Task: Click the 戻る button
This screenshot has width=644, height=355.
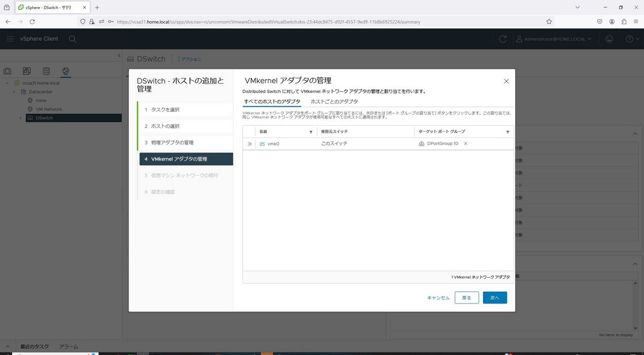Action: 466,298
